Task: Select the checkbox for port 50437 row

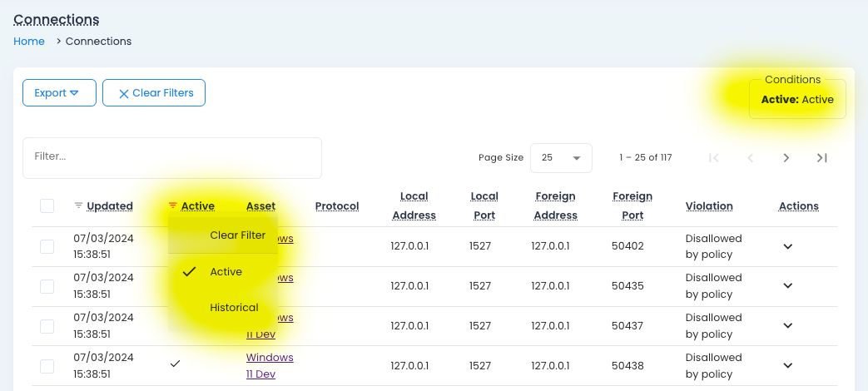Action: (x=47, y=326)
